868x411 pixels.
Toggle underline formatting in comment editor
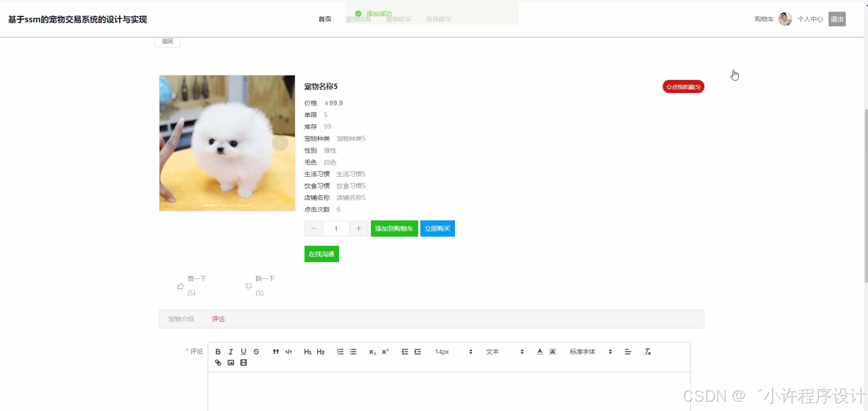(243, 352)
